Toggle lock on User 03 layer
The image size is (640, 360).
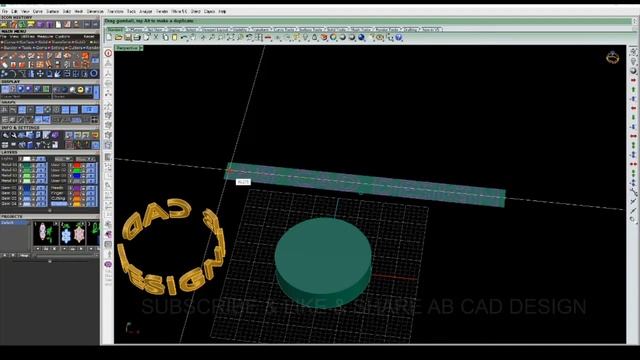[x=83, y=176]
